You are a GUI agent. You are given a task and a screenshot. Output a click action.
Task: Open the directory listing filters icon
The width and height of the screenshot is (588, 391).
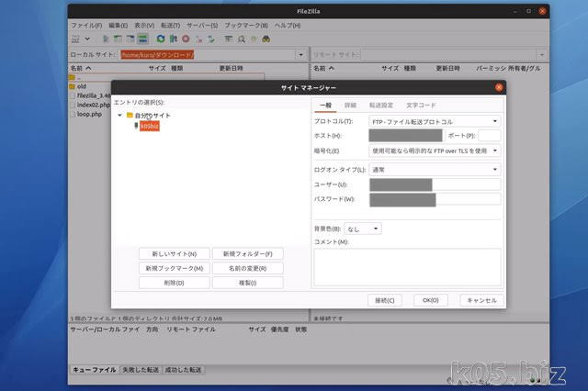click(x=229, y=39)
